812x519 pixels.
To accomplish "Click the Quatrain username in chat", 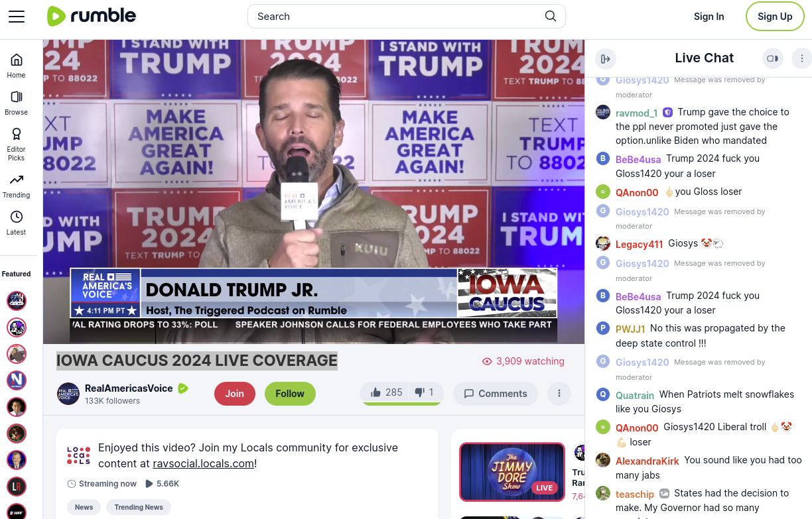I will [x=635, y=396].
